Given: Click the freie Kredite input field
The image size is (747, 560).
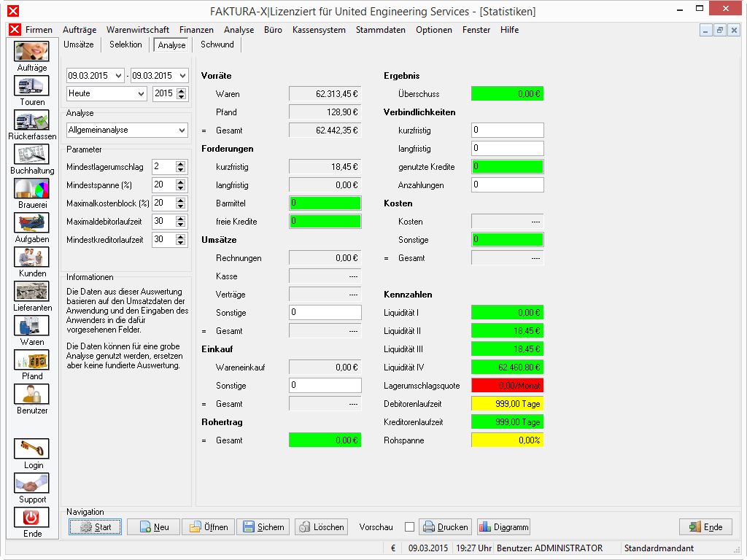Looking at the screenshot, I should click(325, 222).
